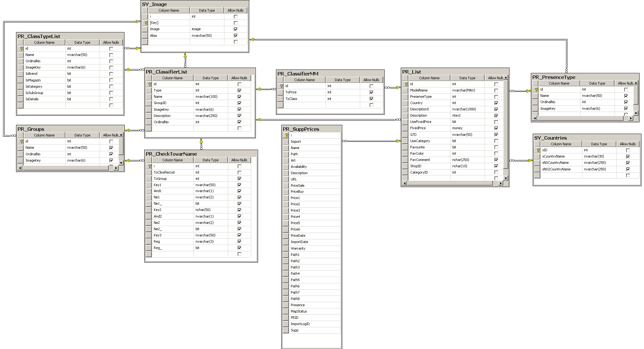Click key icon of PR_List id row
This screenshot has height=349, width=644.
click(406, 84)
